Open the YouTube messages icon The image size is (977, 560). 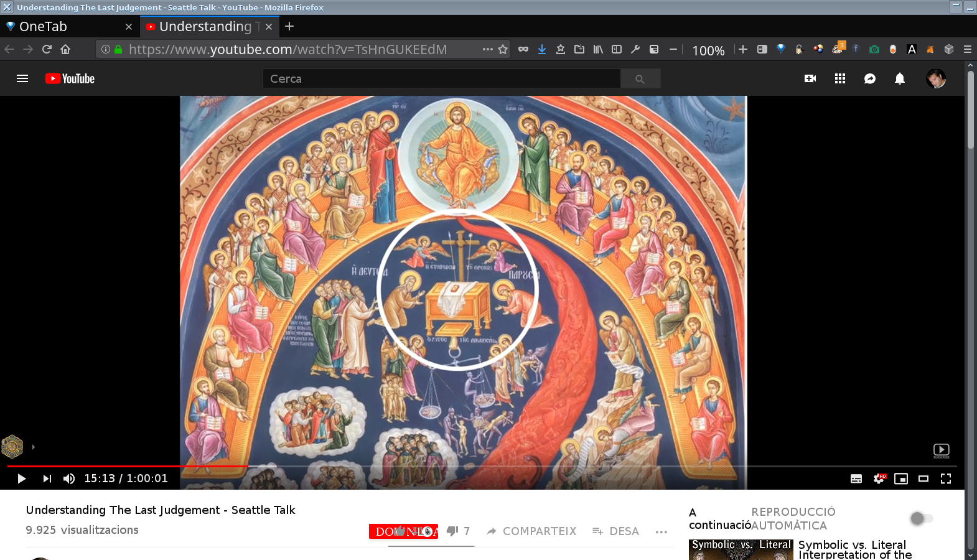tap(870, 78)
